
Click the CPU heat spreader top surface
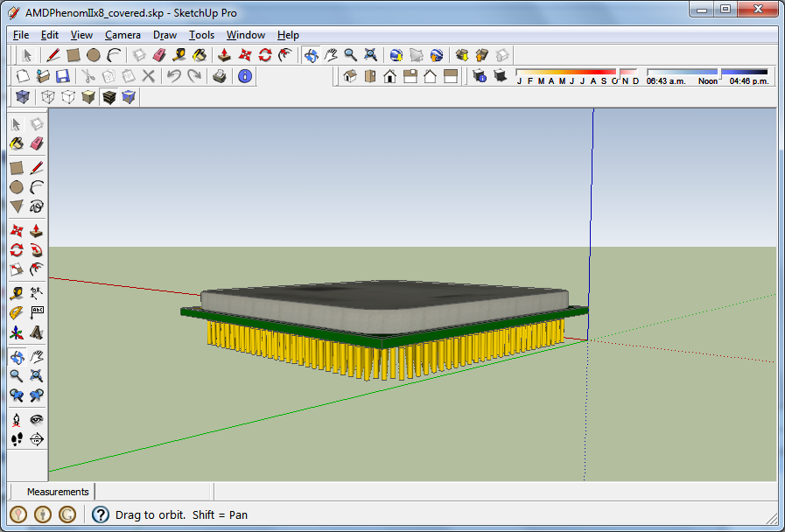(385, 294)
